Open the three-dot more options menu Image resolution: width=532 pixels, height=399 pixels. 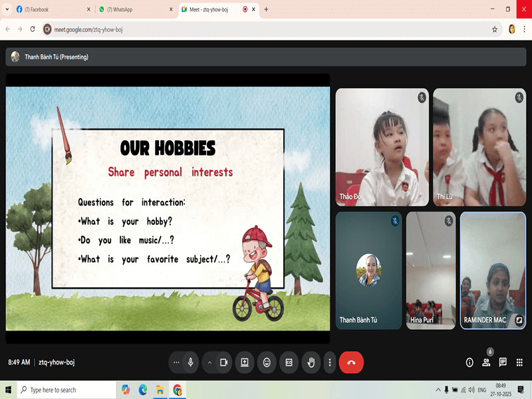click(x=329, y=362)
